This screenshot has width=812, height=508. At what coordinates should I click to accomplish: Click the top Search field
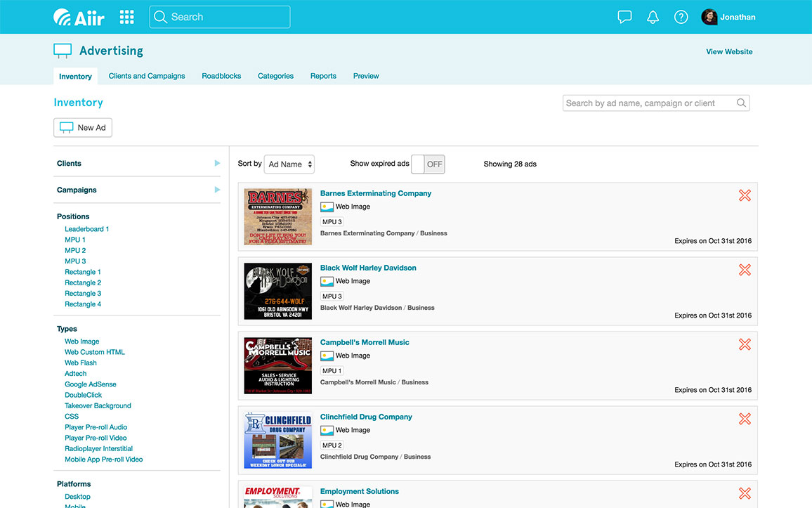[220, 17]
